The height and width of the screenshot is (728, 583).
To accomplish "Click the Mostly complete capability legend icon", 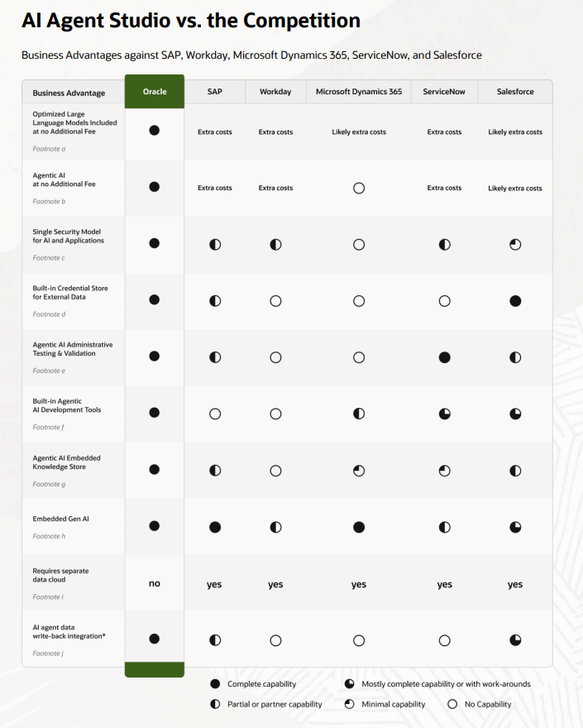I will pyautogui.click(x=350, y=684).
